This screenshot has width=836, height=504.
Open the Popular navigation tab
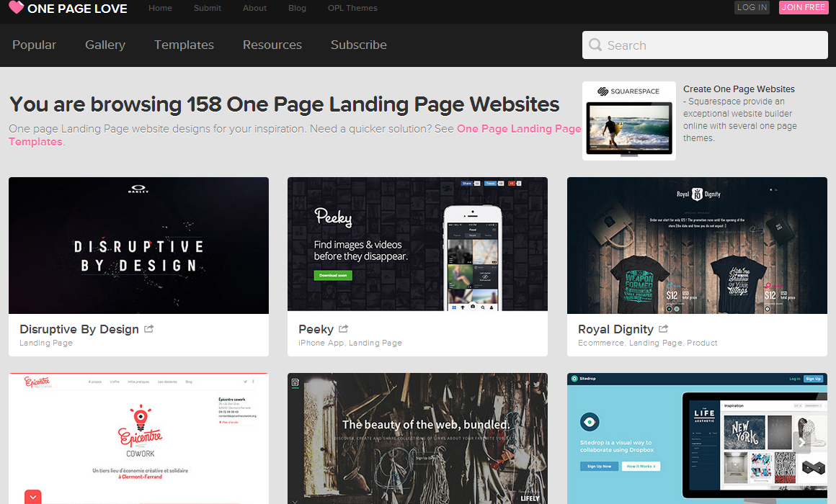pos(34,45)
